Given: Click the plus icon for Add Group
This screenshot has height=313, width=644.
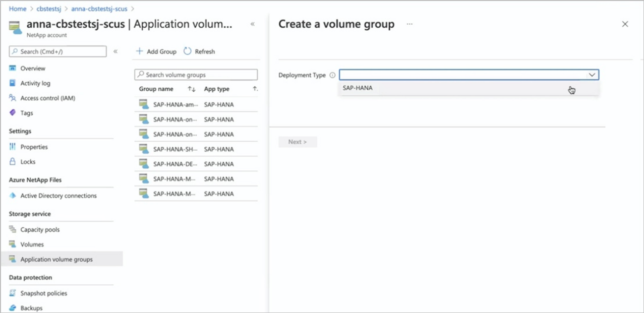Looking at the screenshot, I should coord(140,51).
